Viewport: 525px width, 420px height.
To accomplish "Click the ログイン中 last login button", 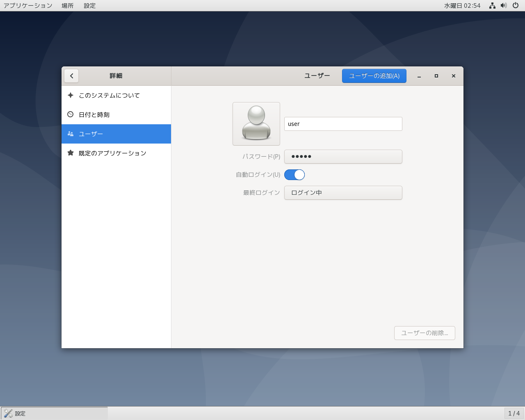I will coord(343,193).
